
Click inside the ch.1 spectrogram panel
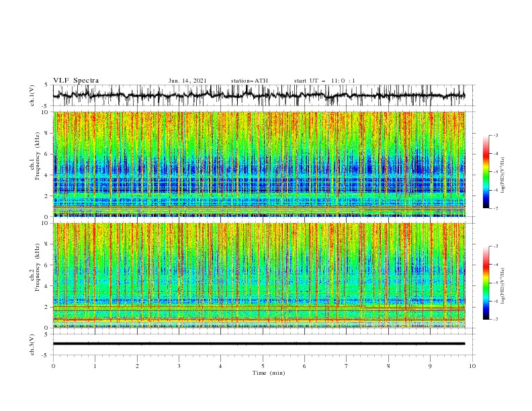(x=259, y=164)
